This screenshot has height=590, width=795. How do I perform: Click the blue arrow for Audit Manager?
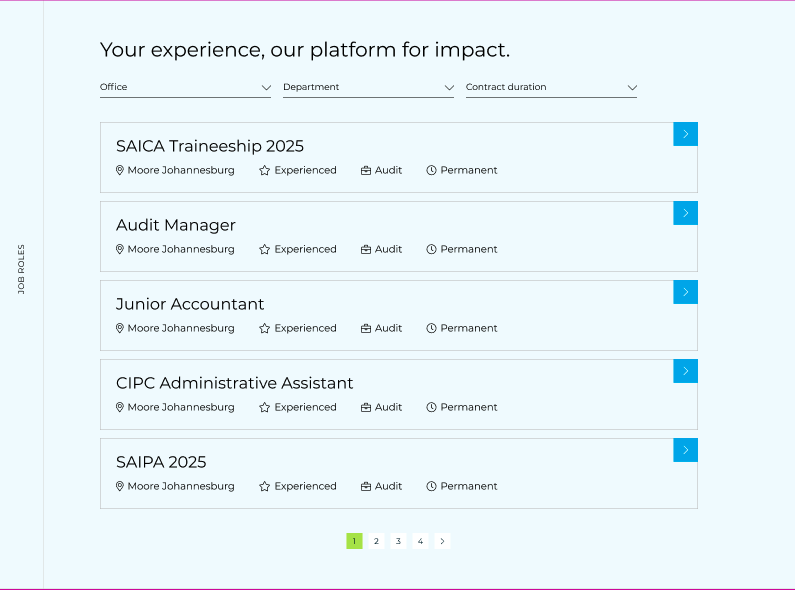click(x=685, y=213)
